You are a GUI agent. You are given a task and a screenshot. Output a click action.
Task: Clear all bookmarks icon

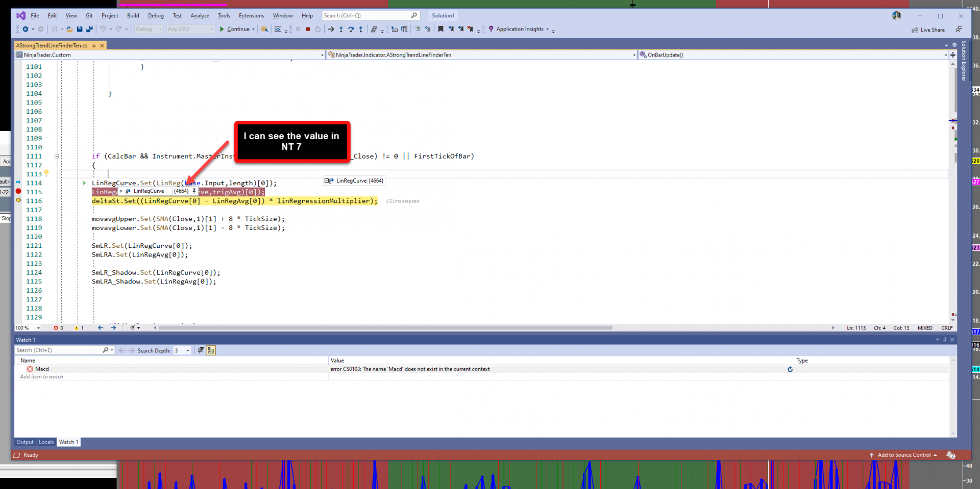(x=470, y=29)
